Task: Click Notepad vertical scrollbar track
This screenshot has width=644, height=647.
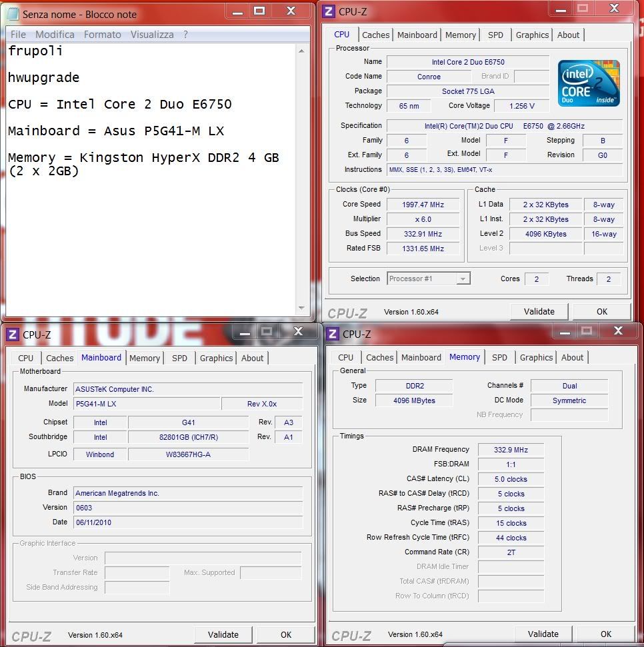Action: pyautogui.click(x=301, y=180)
